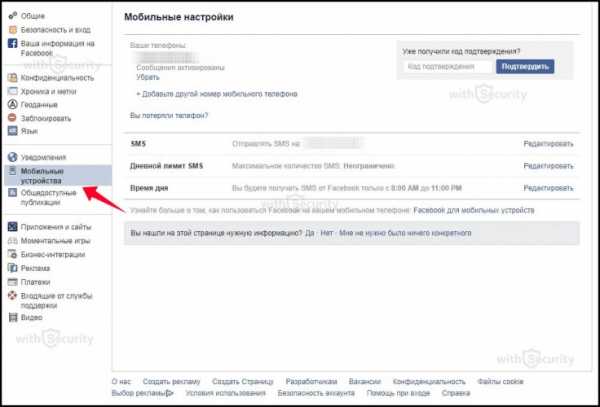Click the globe icon beside Уведомления
600x407 pixels.
point(13,157)
